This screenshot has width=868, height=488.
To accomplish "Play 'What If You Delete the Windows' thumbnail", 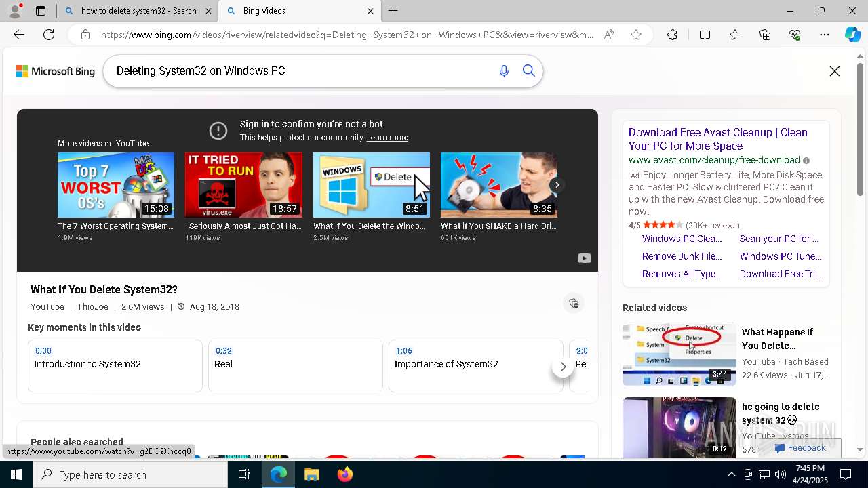I will click(372, 185).
